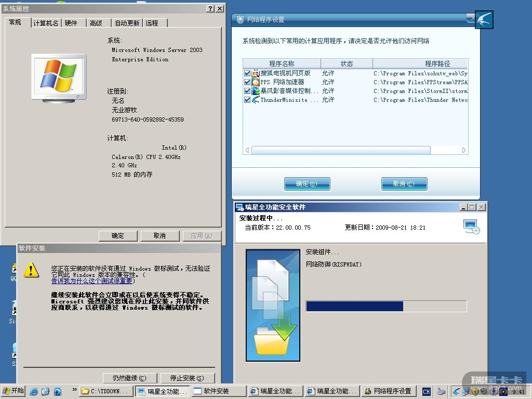Open link 告诉我为什么这个测试很重要

(x=91, y=281)
